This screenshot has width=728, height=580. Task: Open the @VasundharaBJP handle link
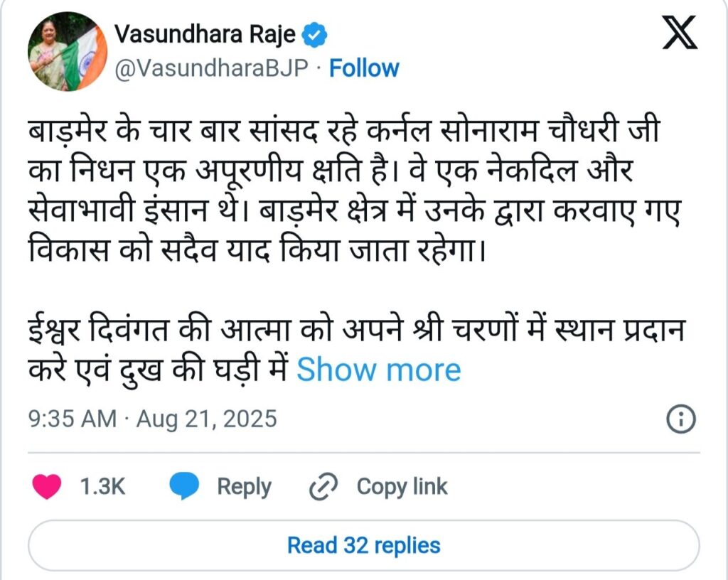tap(210, 68)
